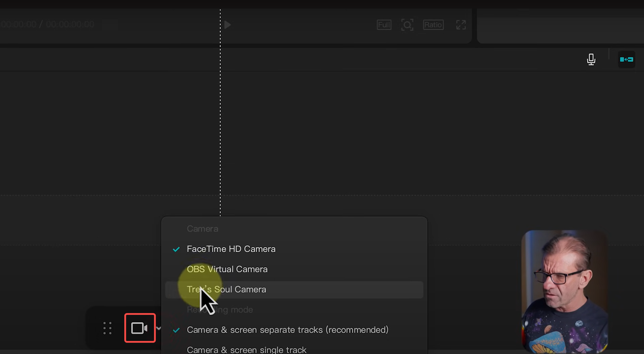Click the current time 00:00:00 readout
The height and width of the screenshot is (354, 644).
18,25
